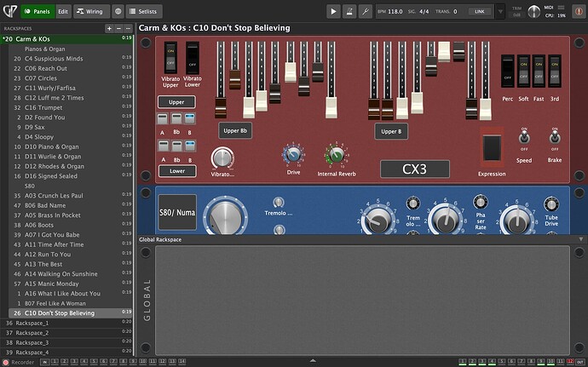This screenshot has width=588, height=367.
Task: Select the Pianos & Organ entry
Action: click(x=71, y=49)
